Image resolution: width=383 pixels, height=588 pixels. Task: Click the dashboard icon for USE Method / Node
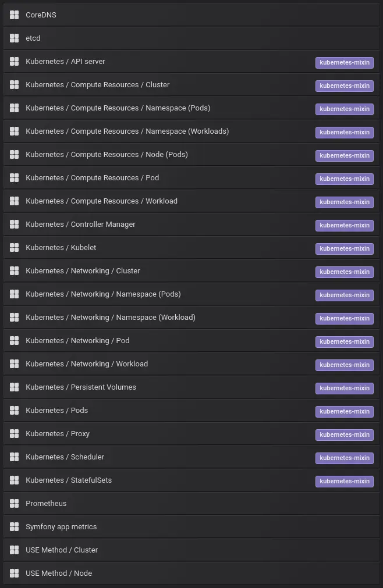14,573
